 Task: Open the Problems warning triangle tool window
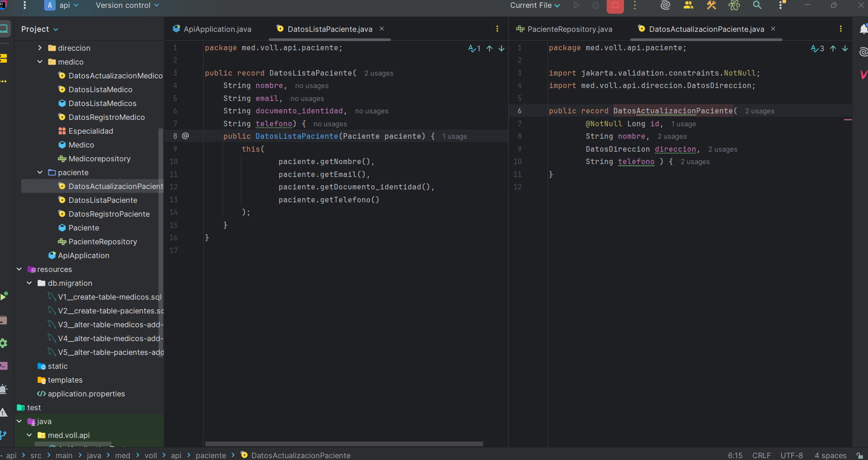click(x=3, y=412)
